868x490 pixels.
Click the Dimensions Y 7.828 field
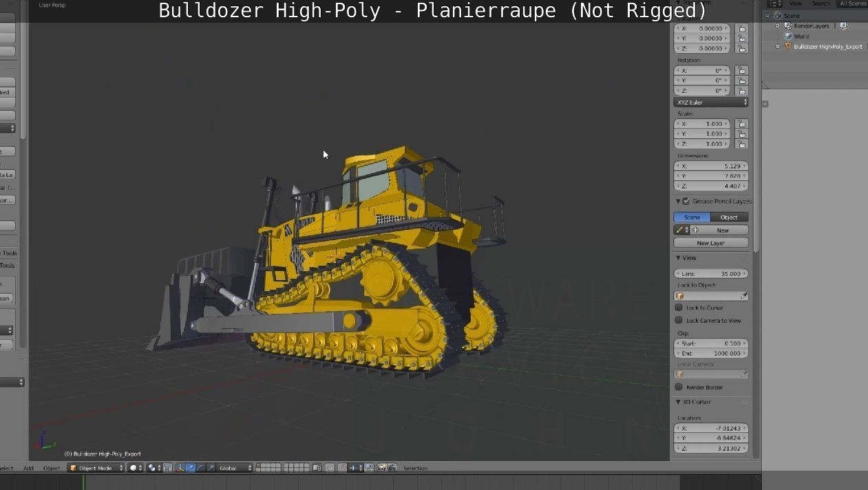point(711,176)
